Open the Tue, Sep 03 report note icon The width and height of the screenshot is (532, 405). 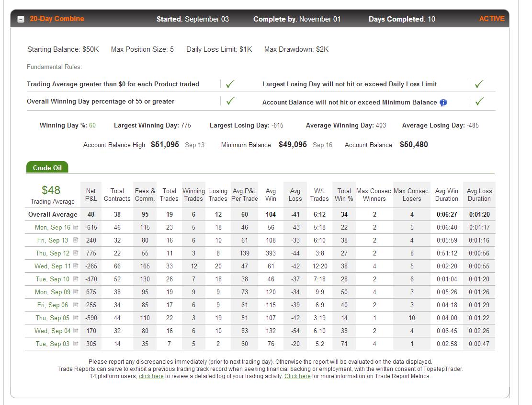(x=76, y=344)
